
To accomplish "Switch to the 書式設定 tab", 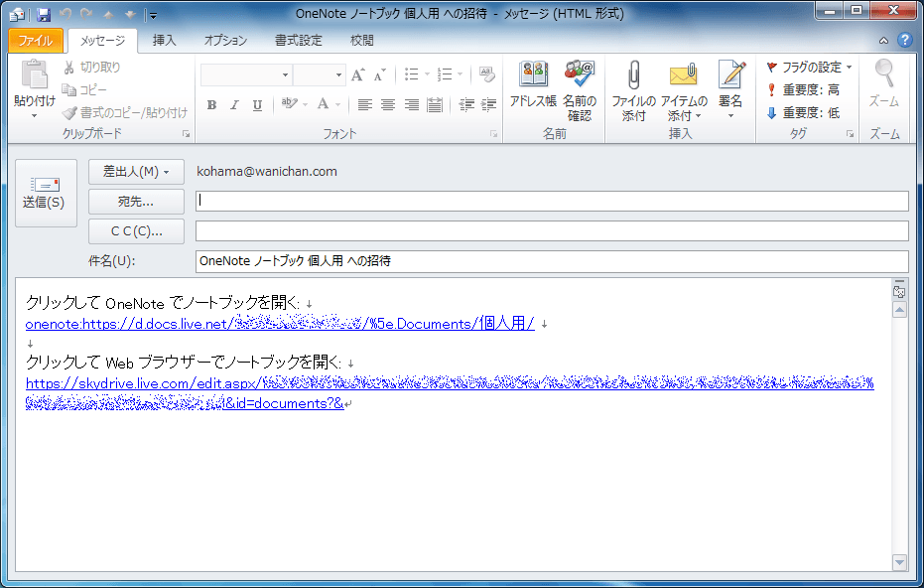I will click(x=299, y=40).
